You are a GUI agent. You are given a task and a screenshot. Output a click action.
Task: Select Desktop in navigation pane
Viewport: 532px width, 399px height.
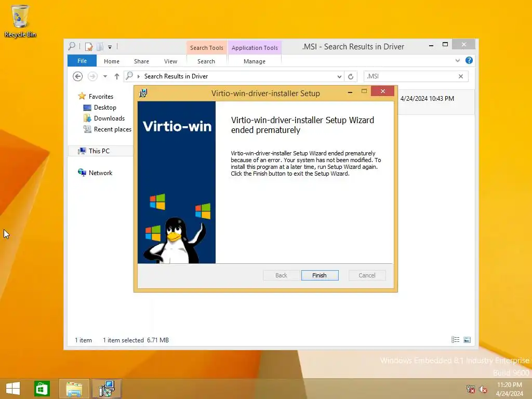[x=105, y=107]
